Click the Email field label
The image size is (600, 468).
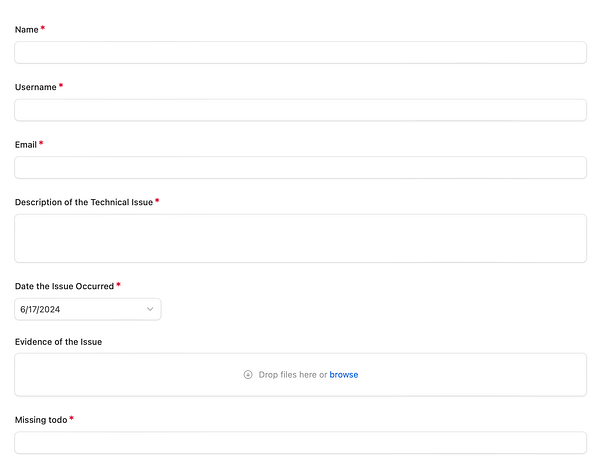[25, 144]
